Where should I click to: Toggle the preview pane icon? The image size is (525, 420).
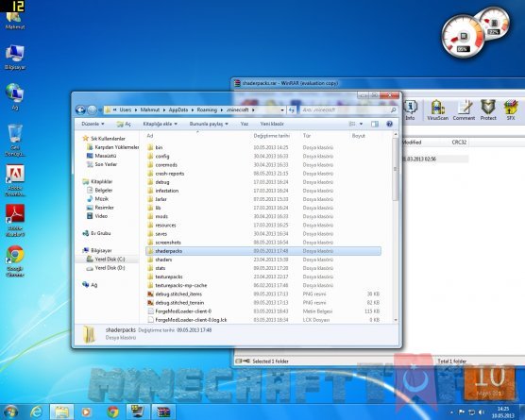click(x=375, y=124)
